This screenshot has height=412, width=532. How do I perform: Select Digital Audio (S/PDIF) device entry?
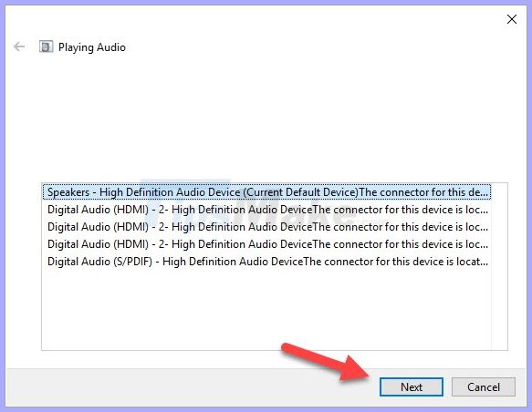(x=266, y=262)
